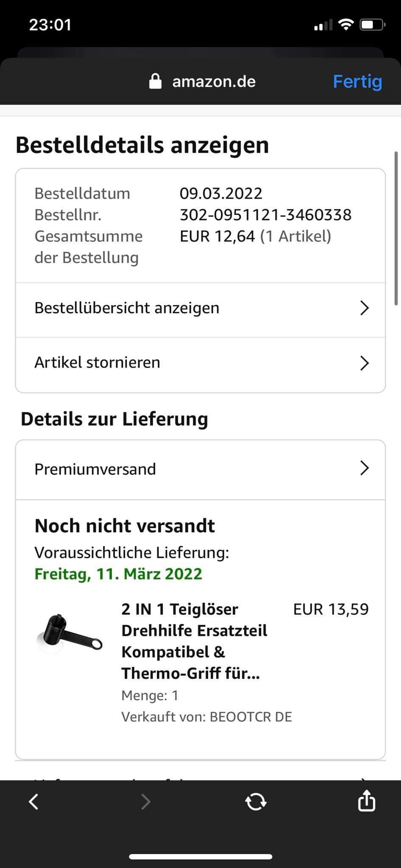Viewport: 401px width, 868px height.
Task: Tap the share icon in bottom bar
Action: click(366, 801)
